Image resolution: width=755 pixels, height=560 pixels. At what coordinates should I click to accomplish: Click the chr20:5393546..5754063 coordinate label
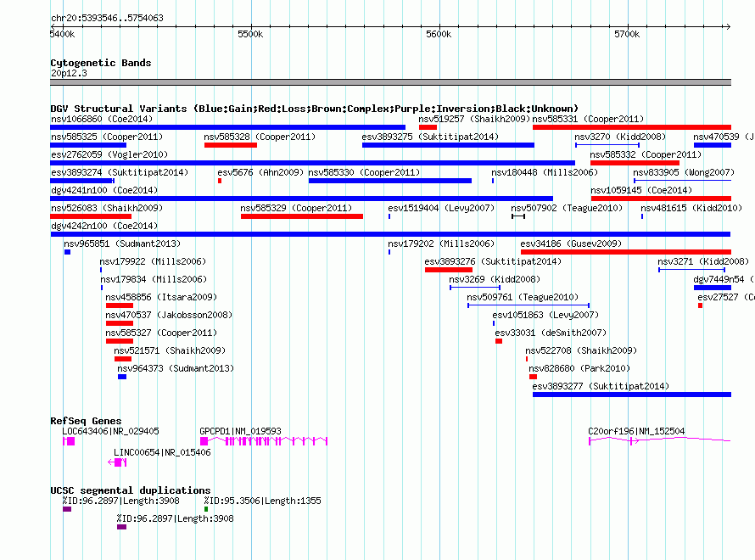click(107, 18)
